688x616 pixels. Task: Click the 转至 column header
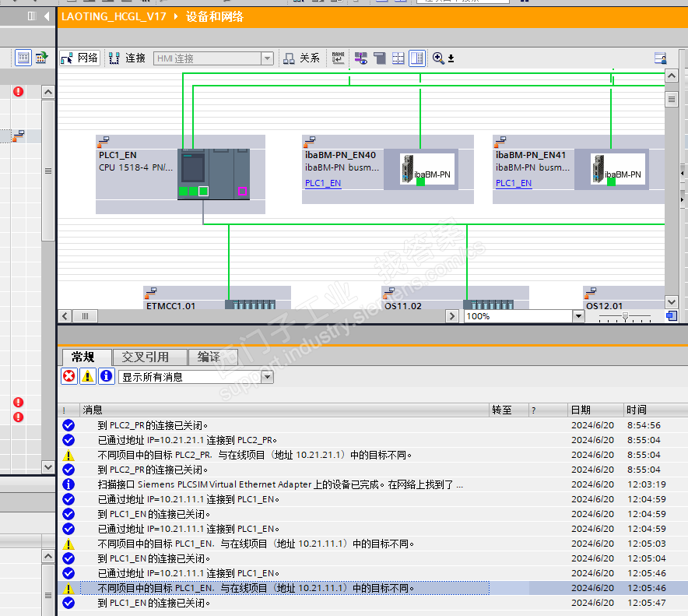pos(508,410)
